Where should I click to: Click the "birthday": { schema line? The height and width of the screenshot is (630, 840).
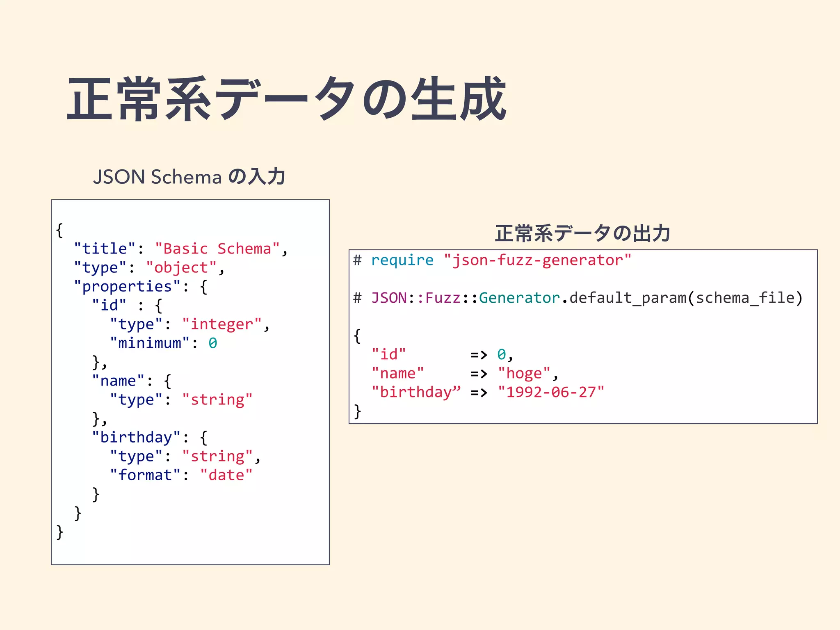coord(150,438)
